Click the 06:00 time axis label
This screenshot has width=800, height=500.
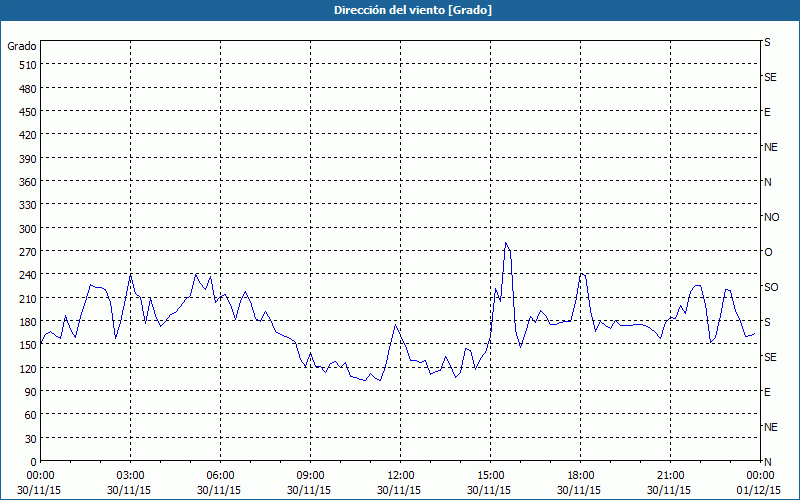(x=220, y=476)
